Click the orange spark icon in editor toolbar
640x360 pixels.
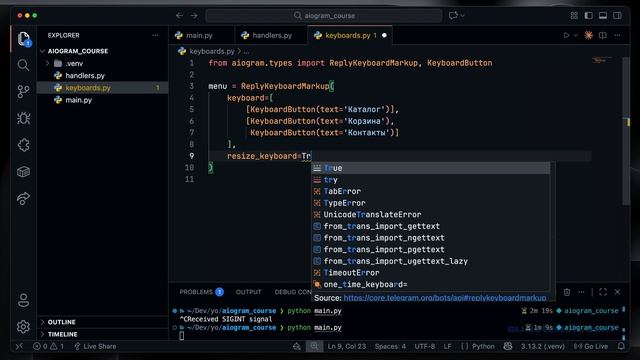(589, 36)
